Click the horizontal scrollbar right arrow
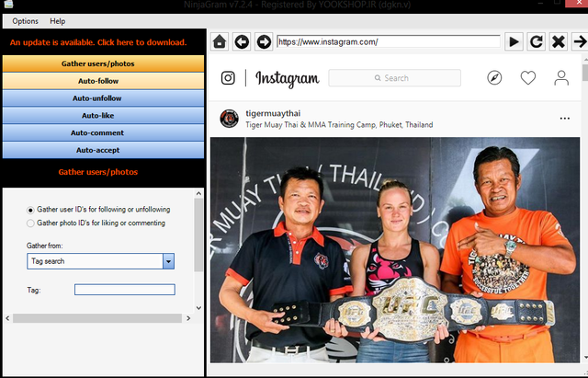 (188, 318)
